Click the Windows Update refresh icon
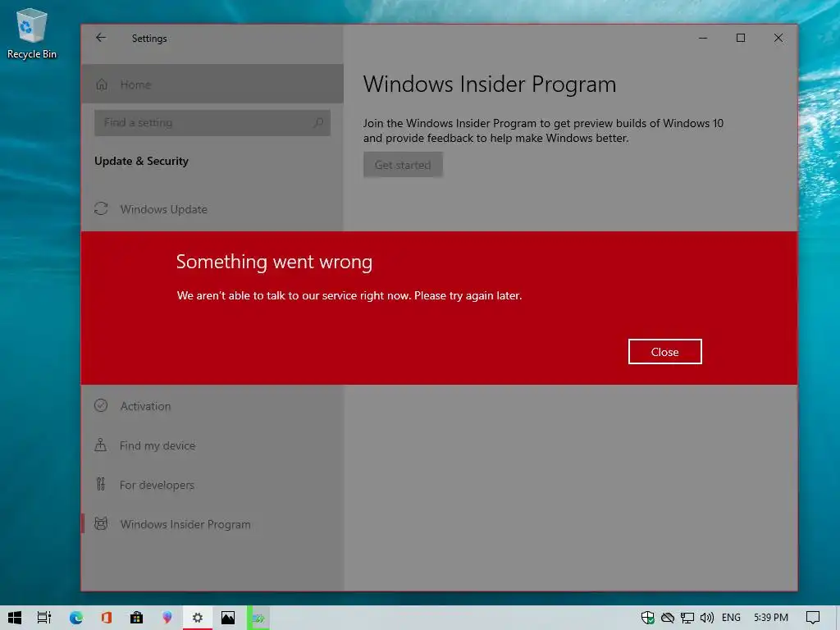840x630 pixels. coord(101,208)
